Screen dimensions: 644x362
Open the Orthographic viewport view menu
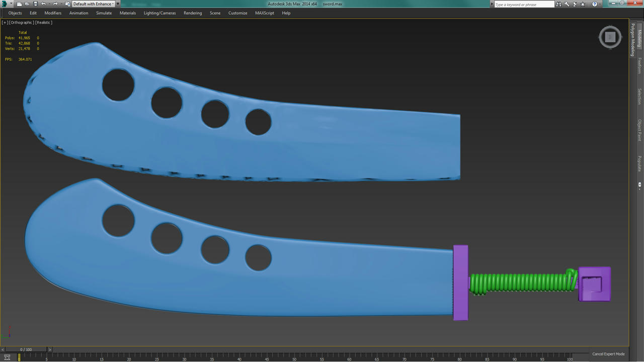(x=22, y=23)
